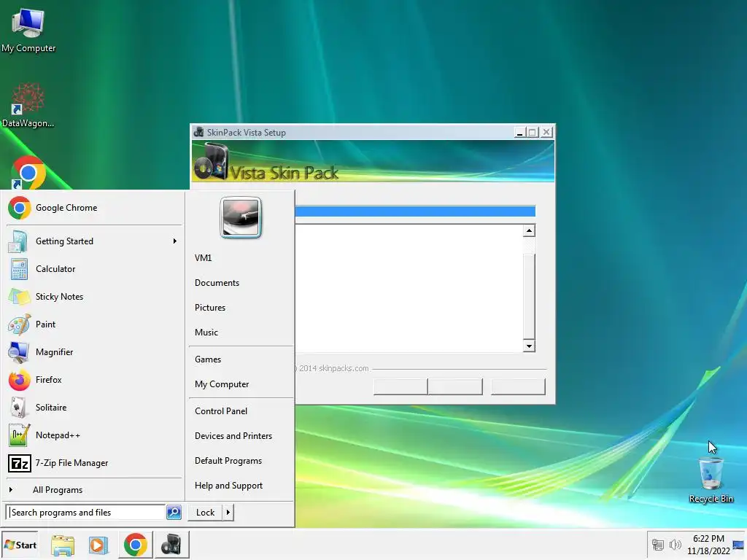This screenshot has width=747, height=560.
Task: Click the user account picture in the Start menu
Action: [x=241, y=217]
